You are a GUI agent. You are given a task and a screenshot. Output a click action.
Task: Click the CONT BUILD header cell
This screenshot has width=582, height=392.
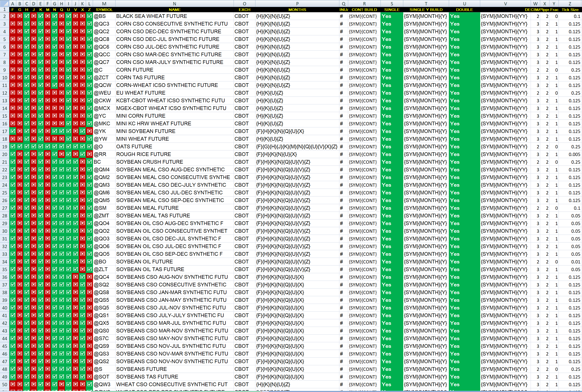tap(364, 10)
